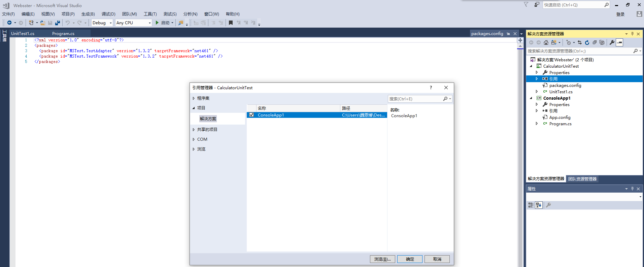Viewport: 644px width, 267px height.
Task: Click the 浏览(B)... button
Action: coord(382,259)
